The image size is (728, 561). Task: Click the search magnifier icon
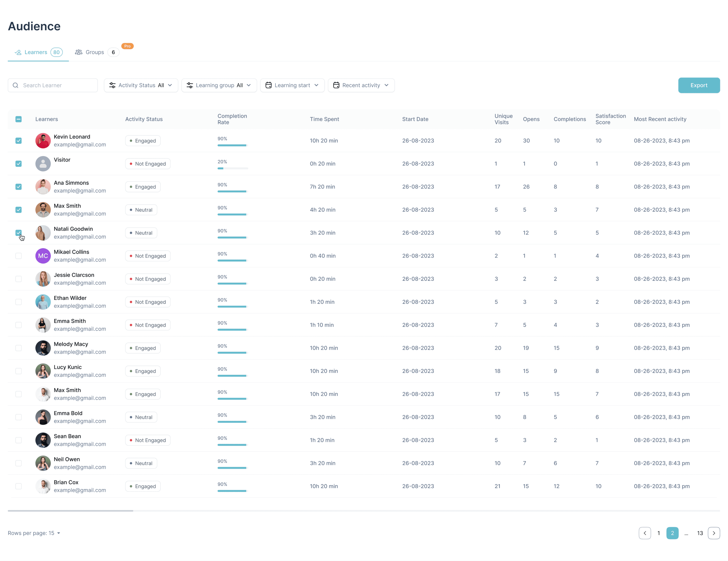(15, 85)
